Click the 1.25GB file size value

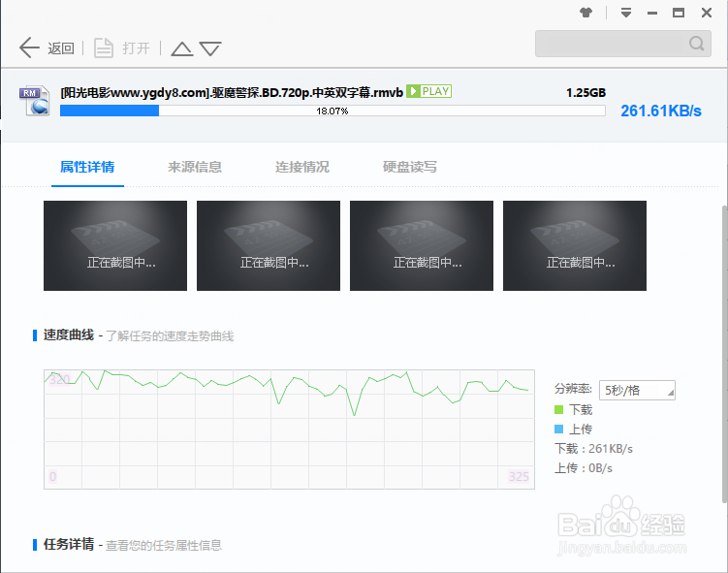point(586,93)
